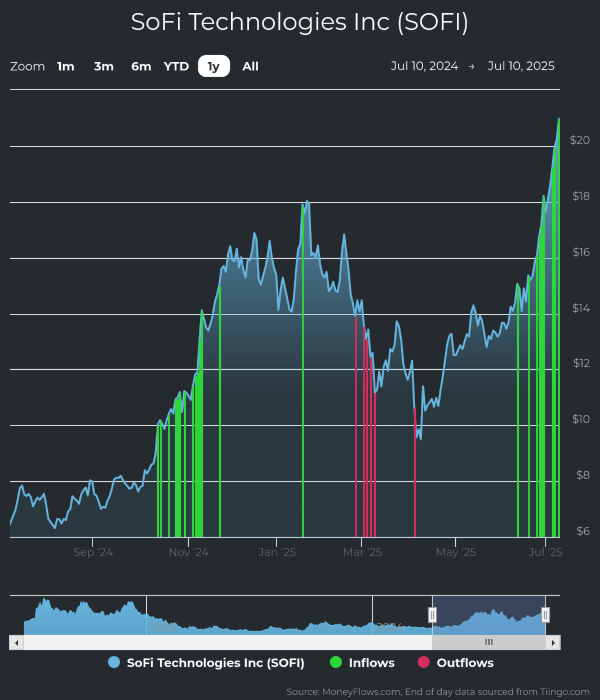
Task: Click the 1m zoom button
Action: 66,66
